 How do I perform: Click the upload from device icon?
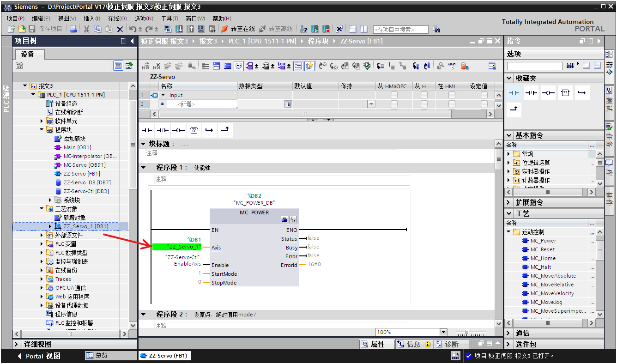click(x=190, y=29)
